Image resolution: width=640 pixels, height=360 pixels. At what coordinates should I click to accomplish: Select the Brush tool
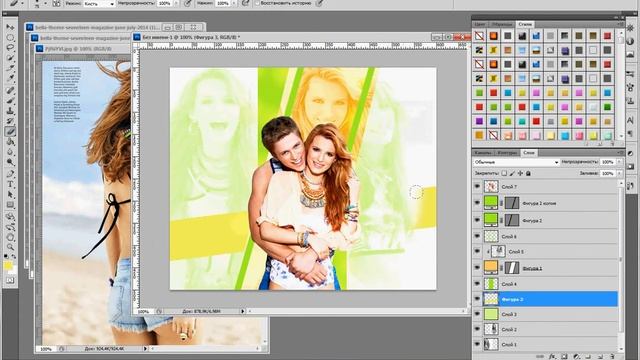tap(10, 100)
